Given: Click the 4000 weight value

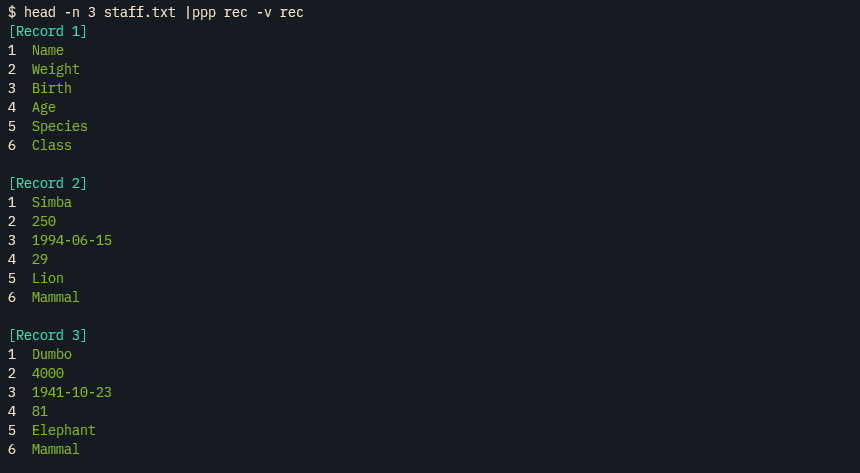Looking at the screenshot, I should pyautogui.click(x=48, y=374).
